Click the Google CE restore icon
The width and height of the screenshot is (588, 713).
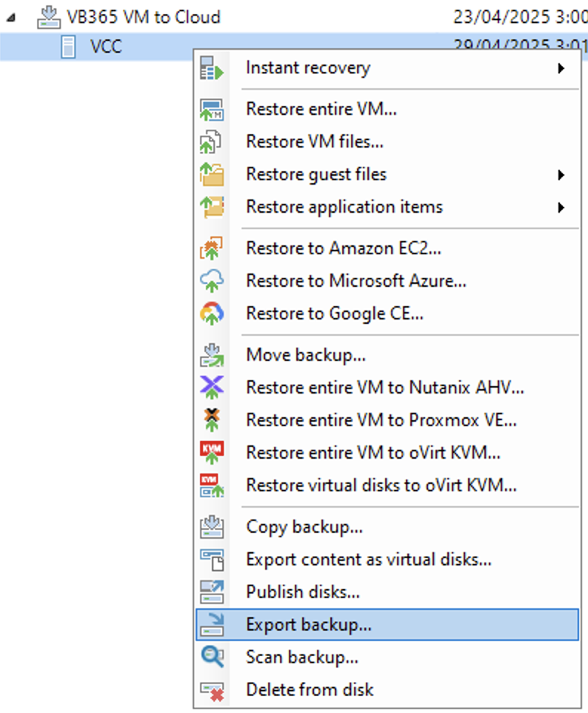coord(212,314)
